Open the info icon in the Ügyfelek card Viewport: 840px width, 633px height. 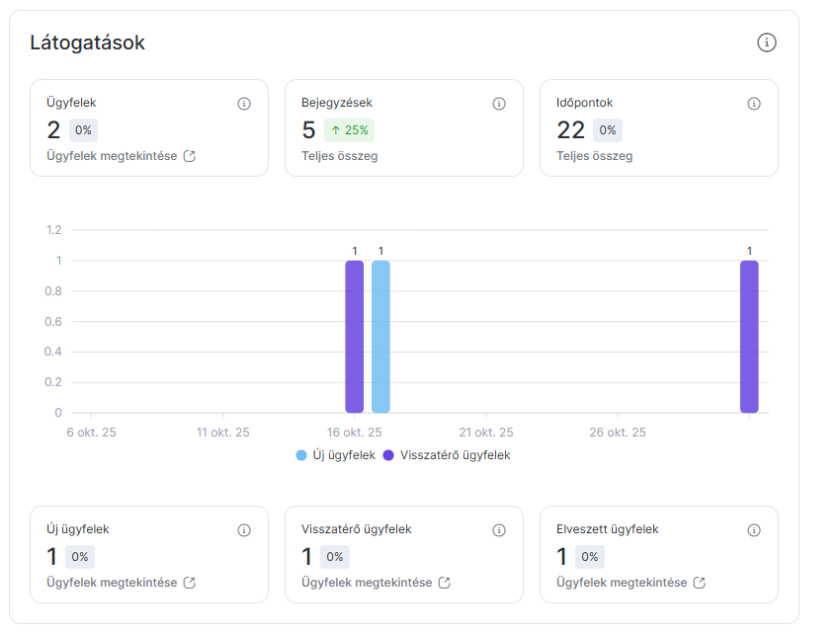pyautogui.click(x=244, y=104)
